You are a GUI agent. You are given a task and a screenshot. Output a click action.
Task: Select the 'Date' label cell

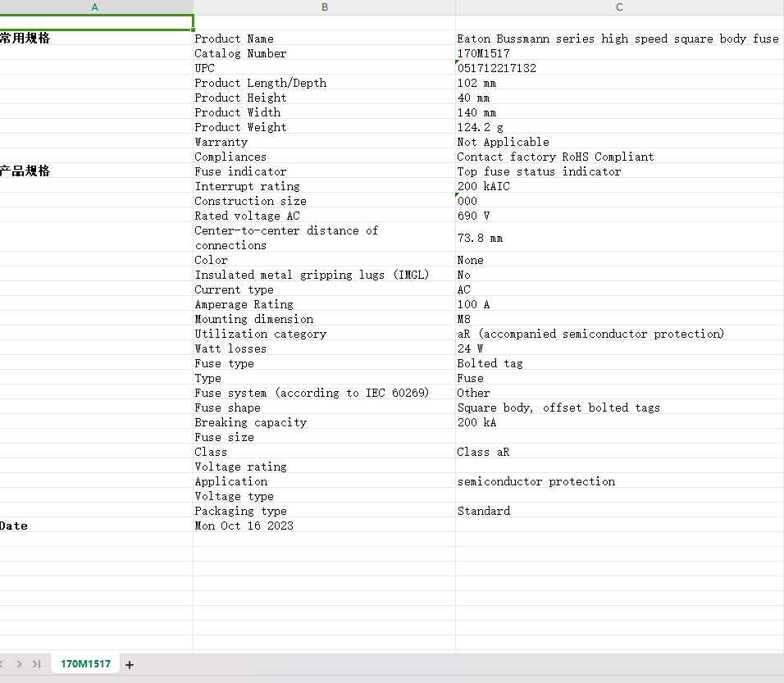pyautogui.click(x=97, y=526)
